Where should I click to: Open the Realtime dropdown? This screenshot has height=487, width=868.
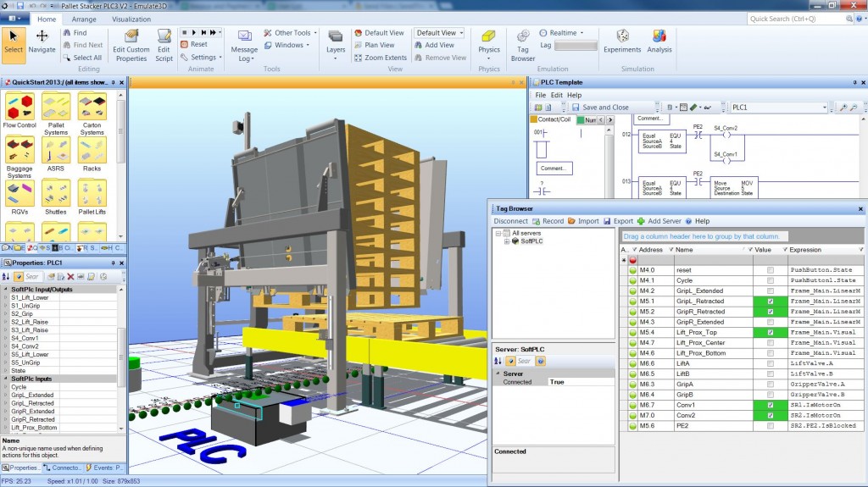[562, 33]
